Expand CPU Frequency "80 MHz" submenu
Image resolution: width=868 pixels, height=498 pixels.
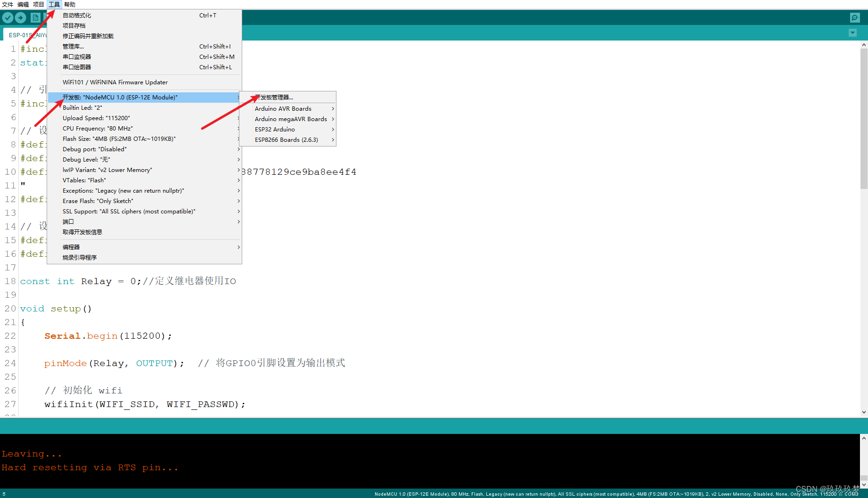pos(144,129)
